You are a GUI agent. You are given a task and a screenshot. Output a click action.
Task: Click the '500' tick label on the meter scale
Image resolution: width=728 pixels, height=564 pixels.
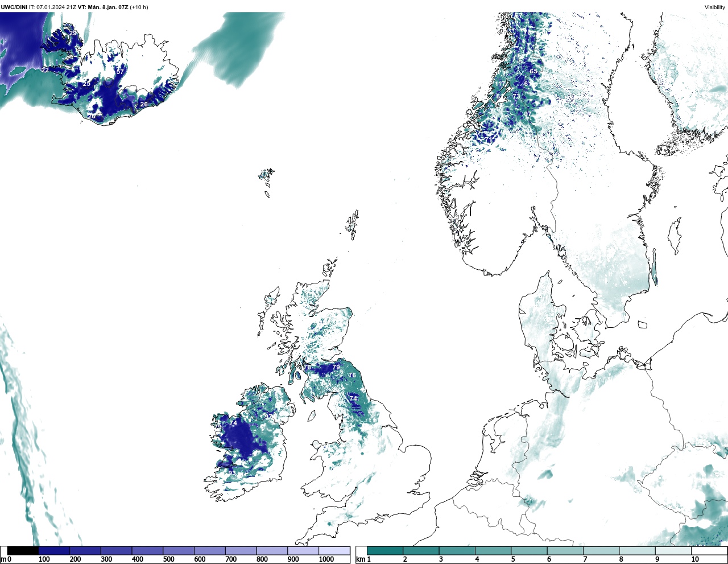tap(168, 559)
